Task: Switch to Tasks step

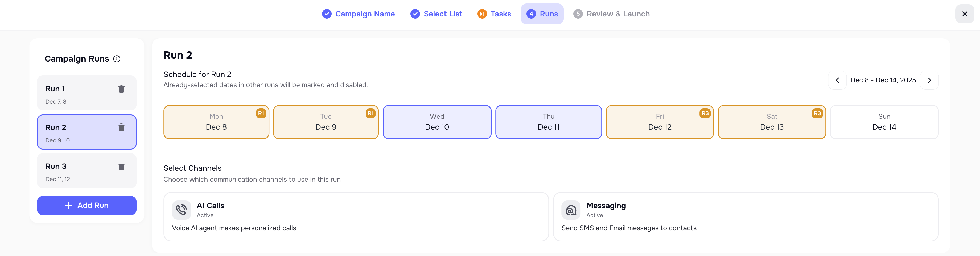Action: pos(494,14)
